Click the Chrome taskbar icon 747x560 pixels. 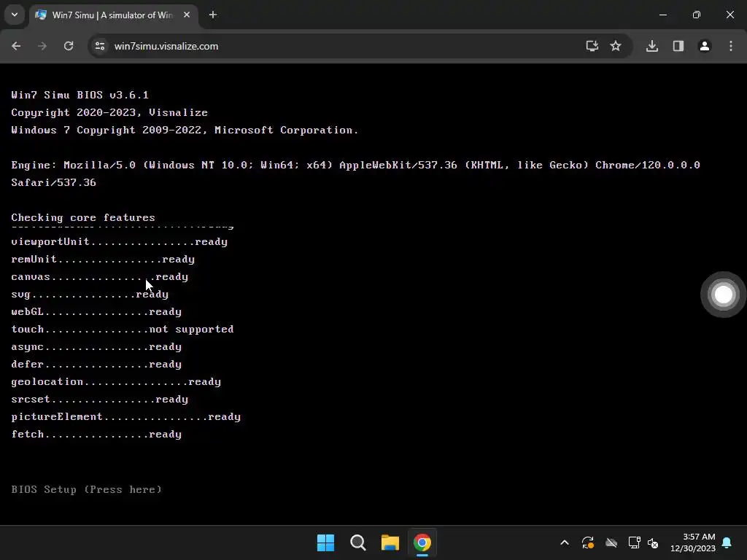coord(422,542)
